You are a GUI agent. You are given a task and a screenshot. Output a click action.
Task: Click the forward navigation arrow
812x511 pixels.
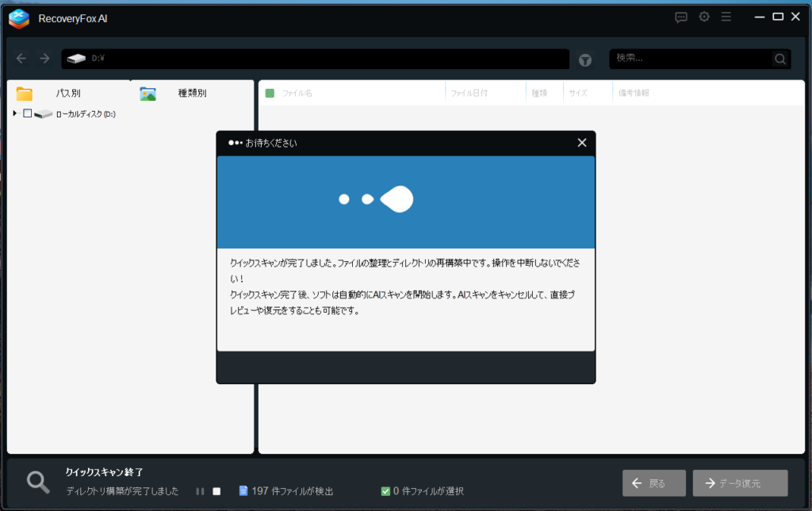pos(44,59)
